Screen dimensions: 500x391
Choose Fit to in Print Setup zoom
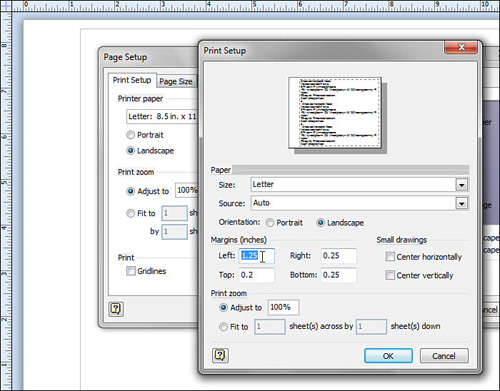tap(223, 327)
